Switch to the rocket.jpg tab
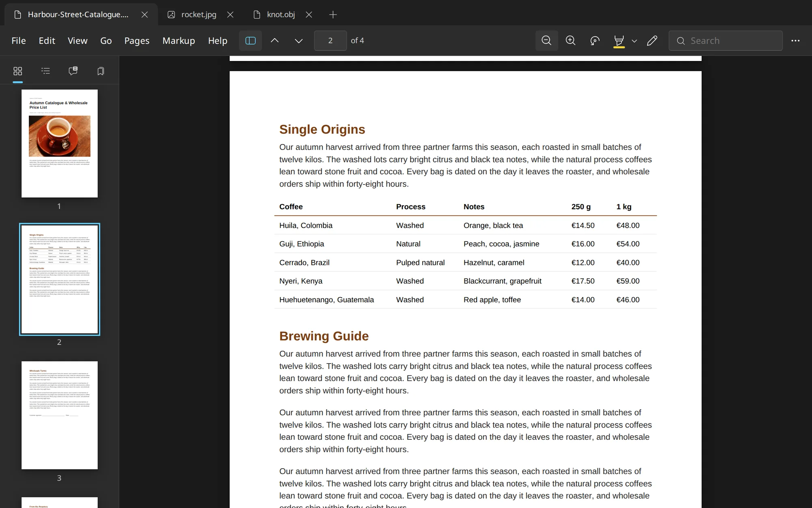 [x=198, y=15]
